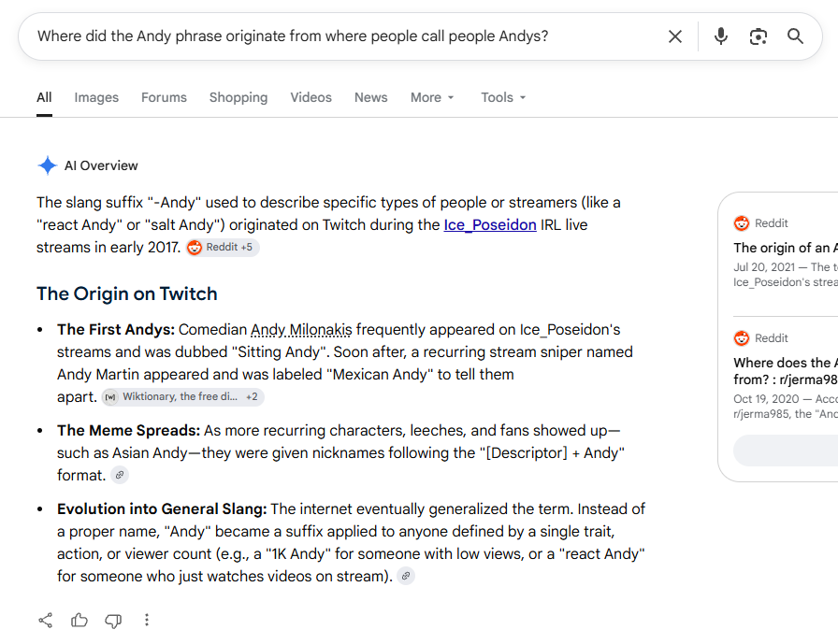Open search by image with the lens icon
Viewport: 838px width, 644px height.
[x=758, y=36]
